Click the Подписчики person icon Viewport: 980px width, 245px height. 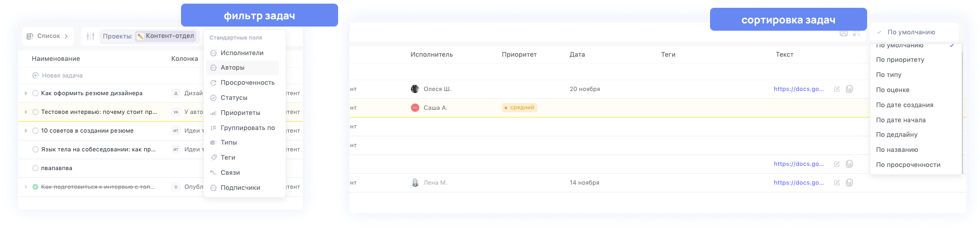tap(213, 188)
